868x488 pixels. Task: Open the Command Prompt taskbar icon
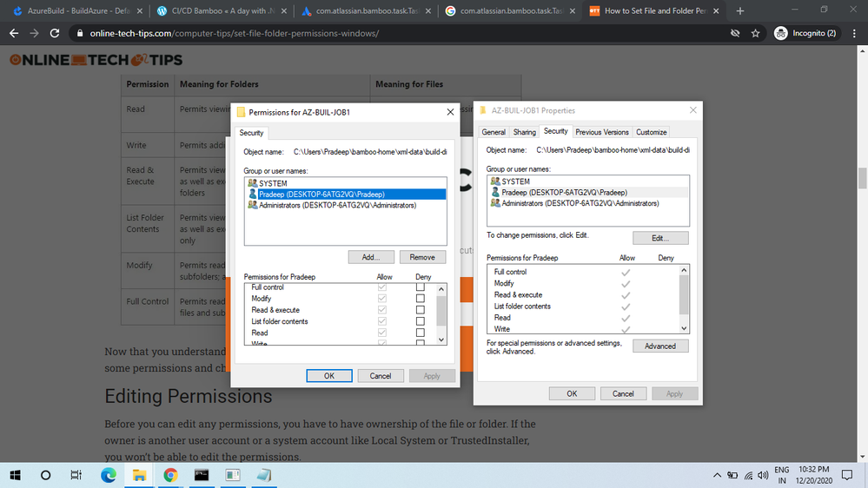[x=202, y=475]
